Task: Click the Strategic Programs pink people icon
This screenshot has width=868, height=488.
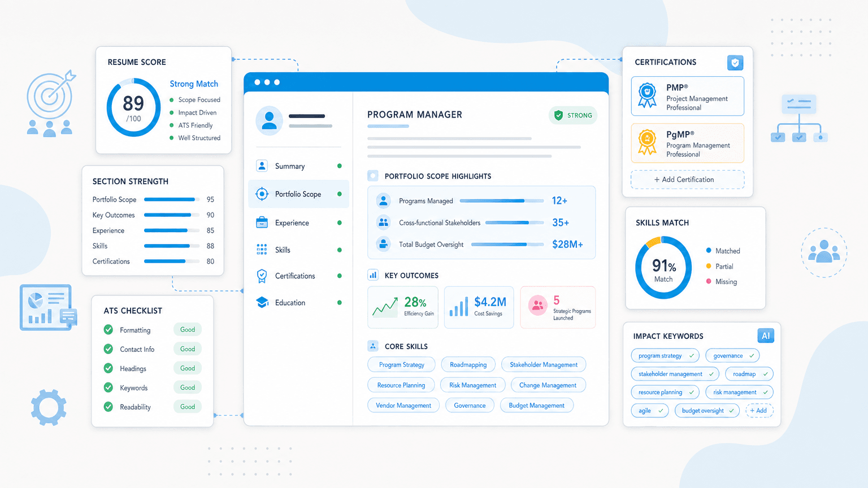Action: [x=537, y=306]
